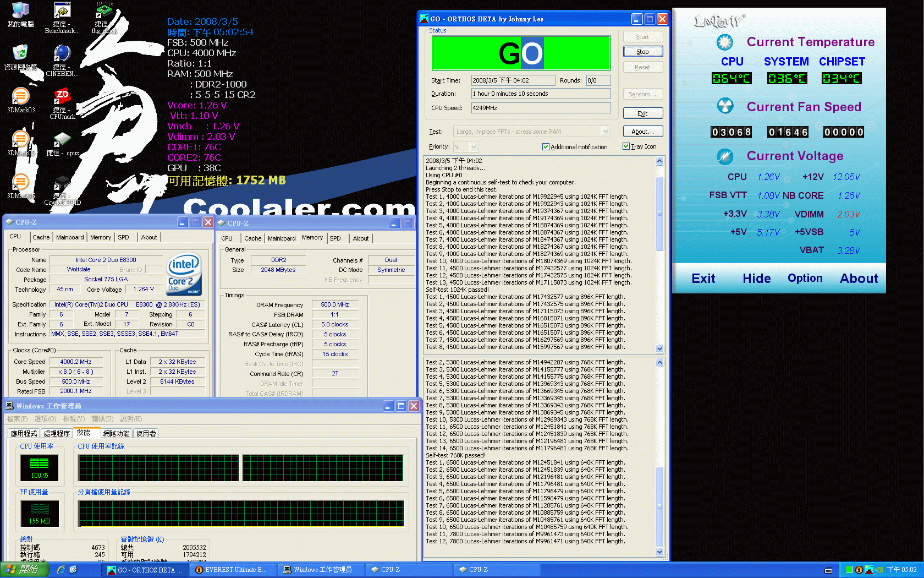Click the Duration field in ORTHOS
The width and height of the screenshot is (924, 578).
click(x=541, y=94)
